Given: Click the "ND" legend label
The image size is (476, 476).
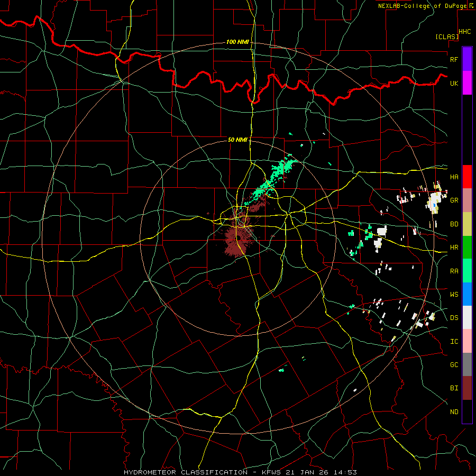Looking at the screenshot, I should tap(454, 412).
